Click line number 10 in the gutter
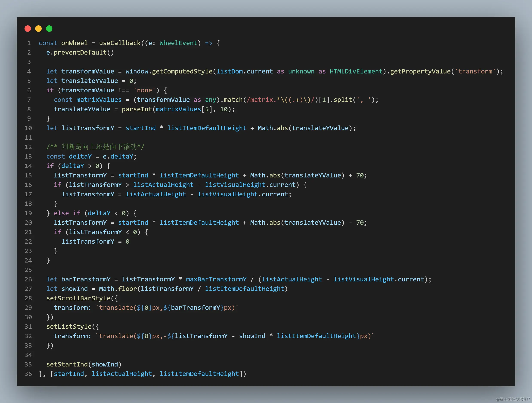The width and height of the screenshot is (532, 403). click(x=28, y=128)
